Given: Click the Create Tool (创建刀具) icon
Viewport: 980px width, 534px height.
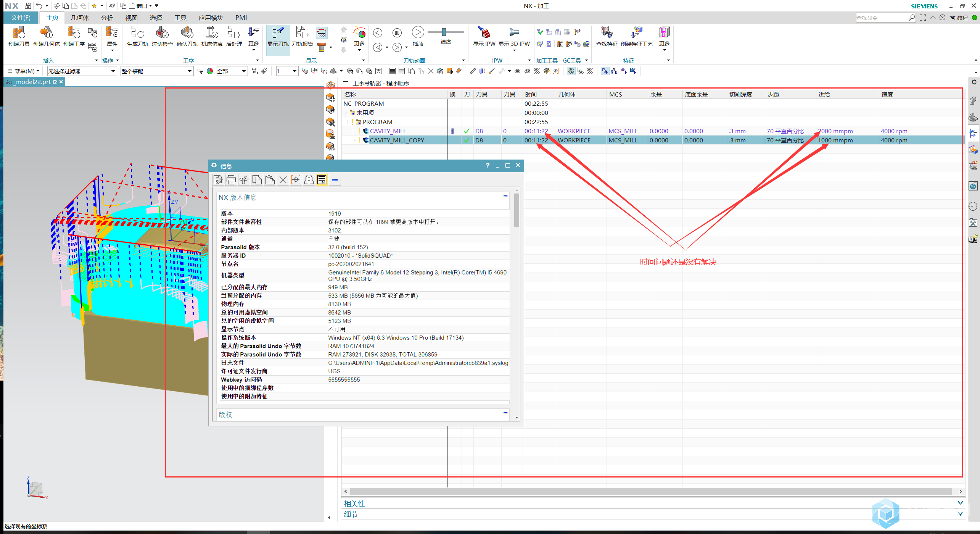Looking at the screenshot, I should click(x=19, y=33).
